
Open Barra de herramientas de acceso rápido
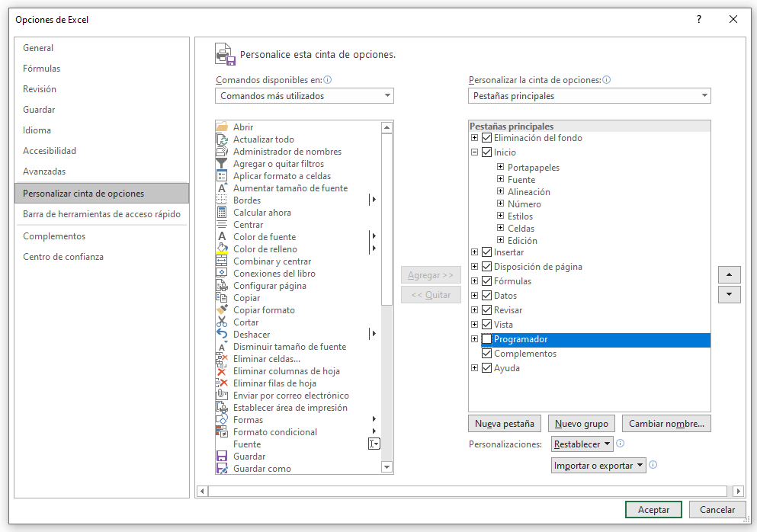click(x=101, y=214)
